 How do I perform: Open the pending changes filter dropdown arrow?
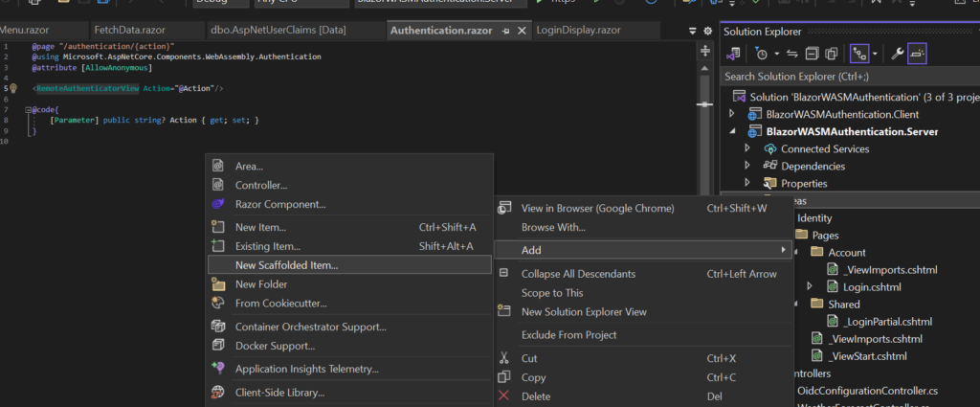coord(777,54)
